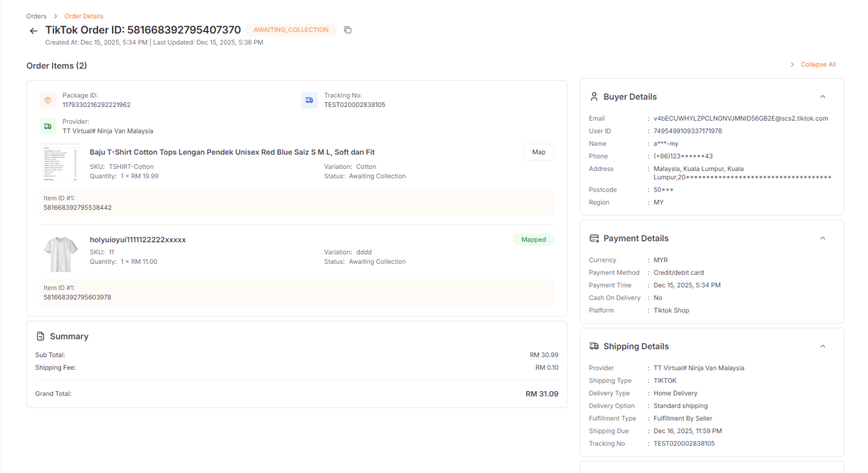Click the orange package box icon
The image size is (868, 473).
[48, 100]
